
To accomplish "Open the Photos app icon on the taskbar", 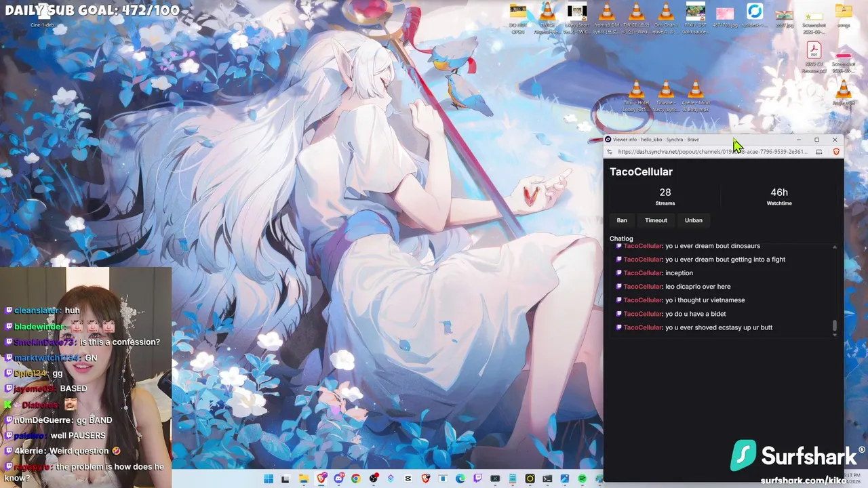I will (564, 479).
